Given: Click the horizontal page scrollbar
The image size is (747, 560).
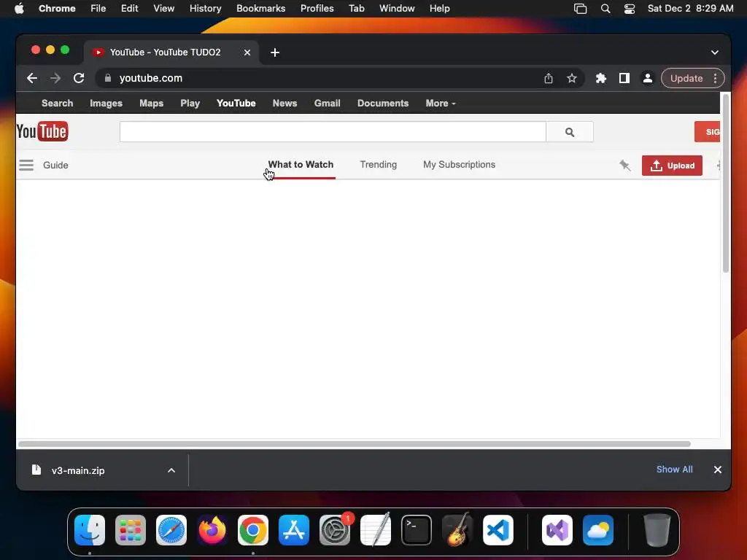Looking at the screenshot, I should tap(355, 444).
